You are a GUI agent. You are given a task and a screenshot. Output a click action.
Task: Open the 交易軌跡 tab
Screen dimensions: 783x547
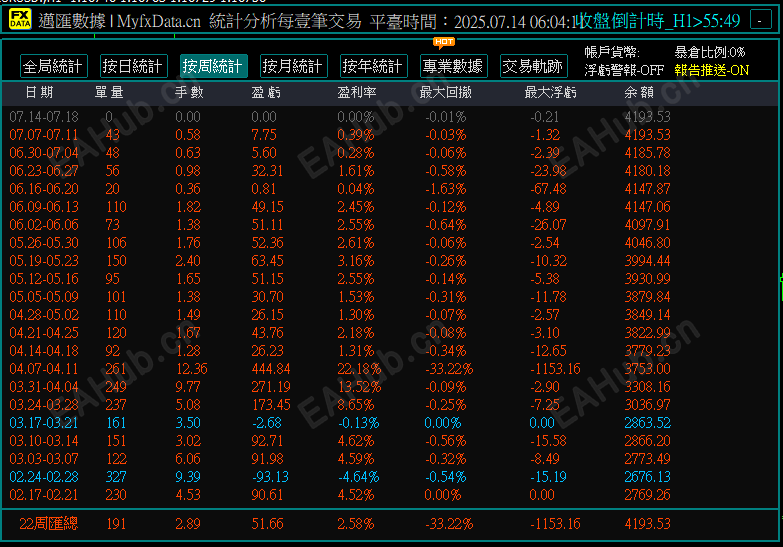(534, 66)
